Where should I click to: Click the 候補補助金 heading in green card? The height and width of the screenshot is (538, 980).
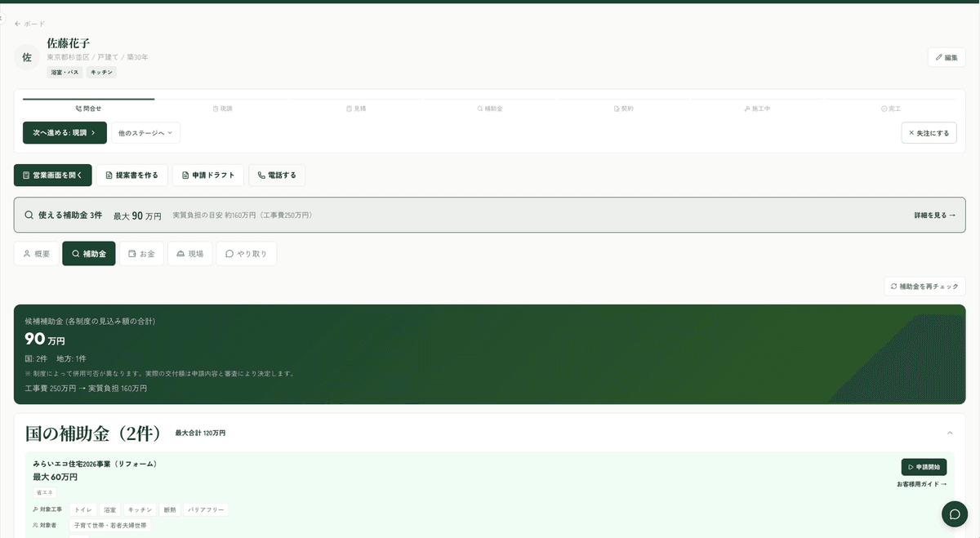click(x=90, y=321)
